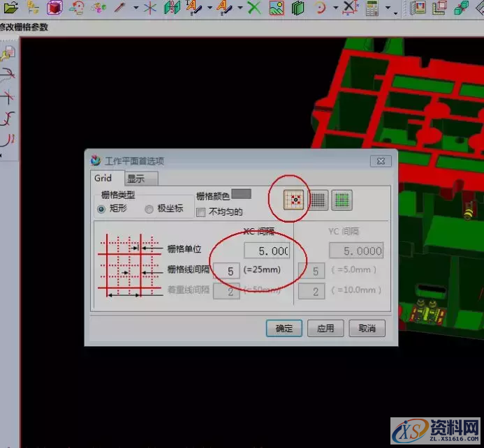Expand dropdown next to orange circular arrow
Image resolution: width=484 pixels, height=448 pixels.
click(335, 8)
